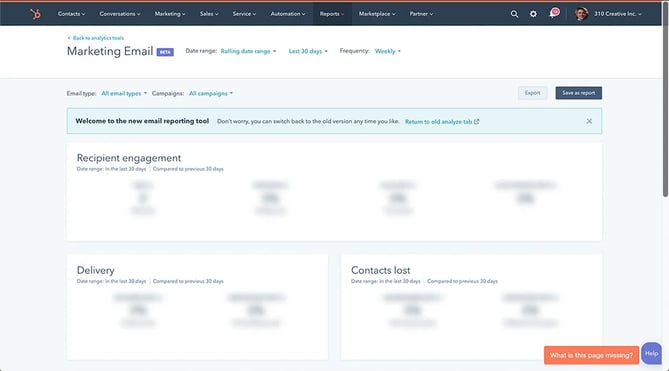The width and height of the screenshot is (669, 371).
Task: Open the Contacts menu
Action: (71, 14)
